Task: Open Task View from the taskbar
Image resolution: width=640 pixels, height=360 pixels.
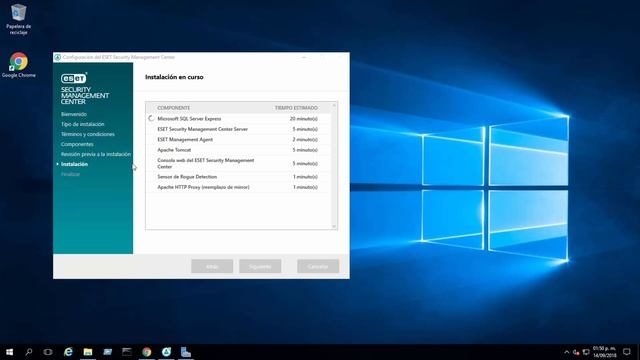Action: pos(48,352)
